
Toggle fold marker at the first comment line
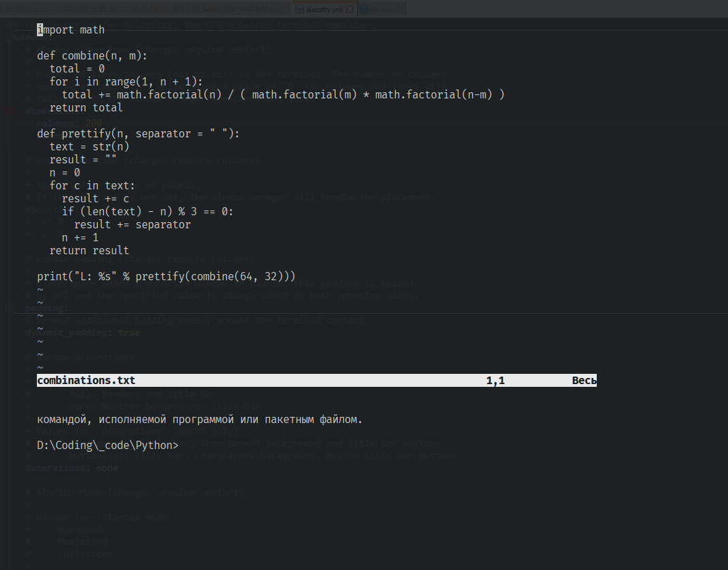coord(9,25)
